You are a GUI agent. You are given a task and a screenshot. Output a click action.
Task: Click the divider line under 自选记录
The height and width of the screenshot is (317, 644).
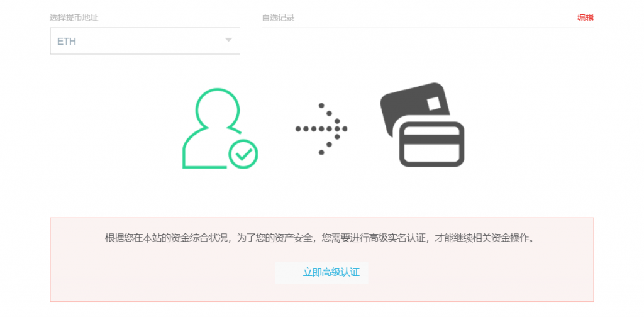(428, 28)
